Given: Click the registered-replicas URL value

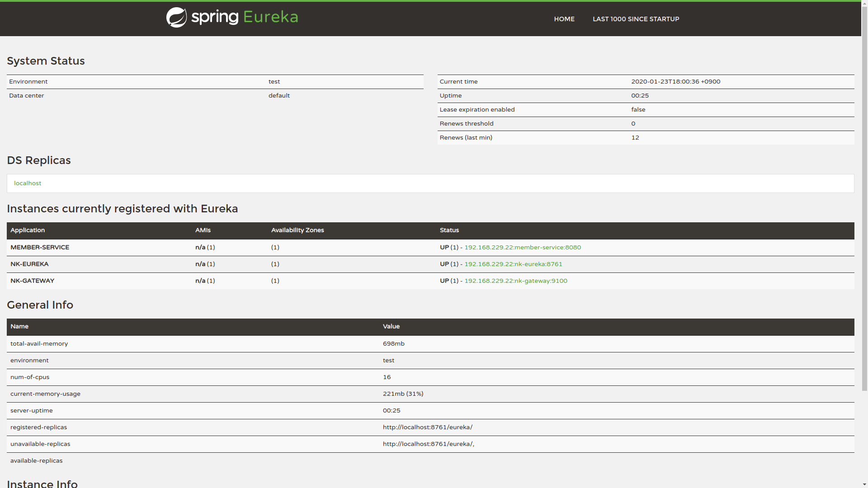Looking at the screenshot, I should (427, 427).
